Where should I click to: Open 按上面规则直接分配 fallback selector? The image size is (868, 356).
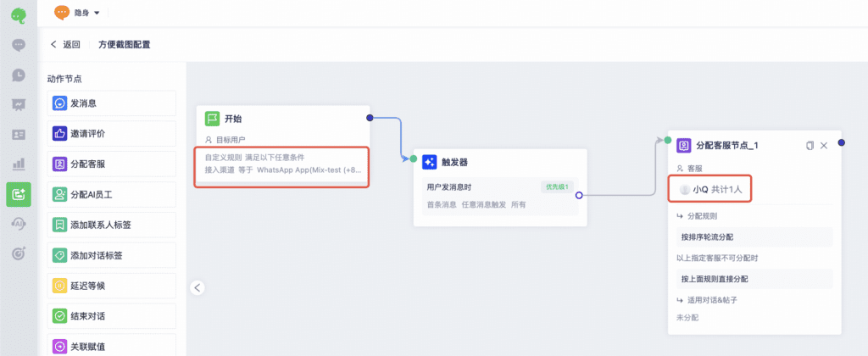coord(754,279)
